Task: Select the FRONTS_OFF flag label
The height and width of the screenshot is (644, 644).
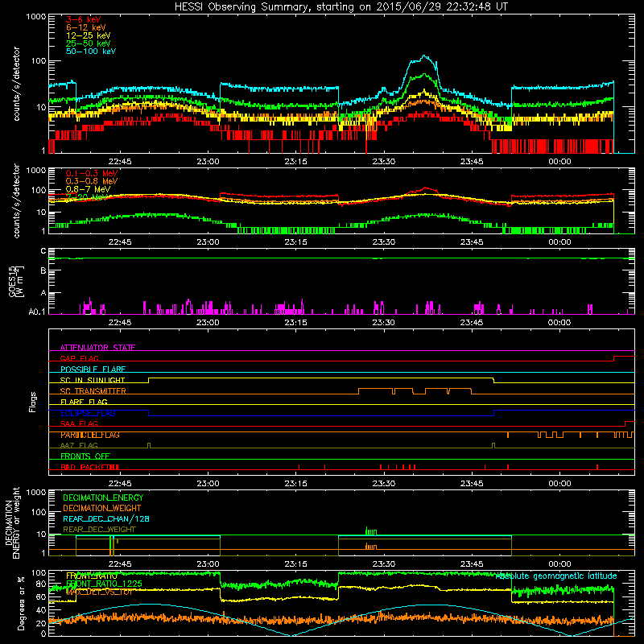Action: (85, 456)
